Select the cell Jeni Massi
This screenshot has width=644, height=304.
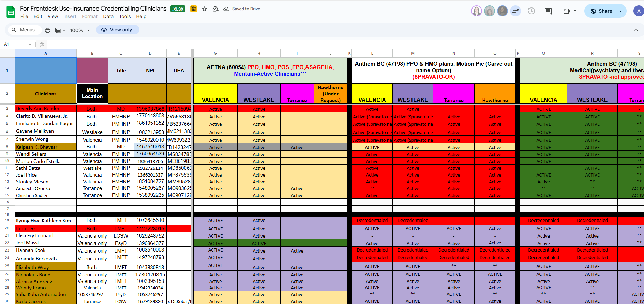(x=46, y=243)
